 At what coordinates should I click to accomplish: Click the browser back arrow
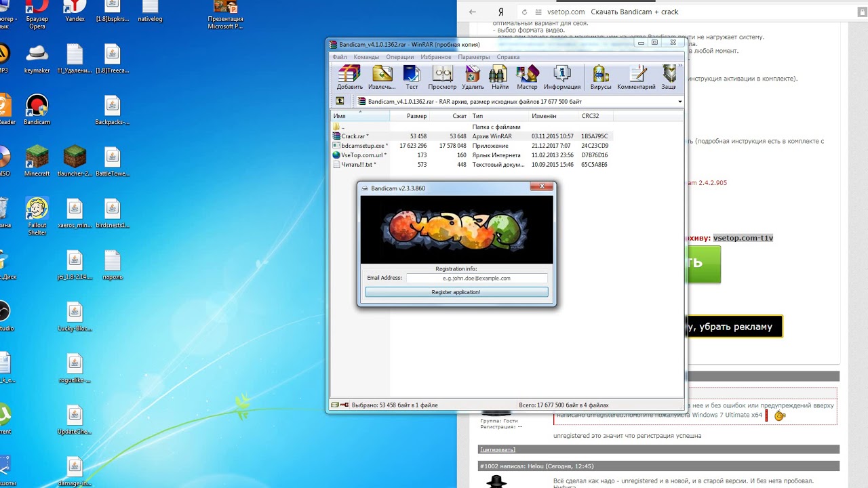click(x=473, y=12)
